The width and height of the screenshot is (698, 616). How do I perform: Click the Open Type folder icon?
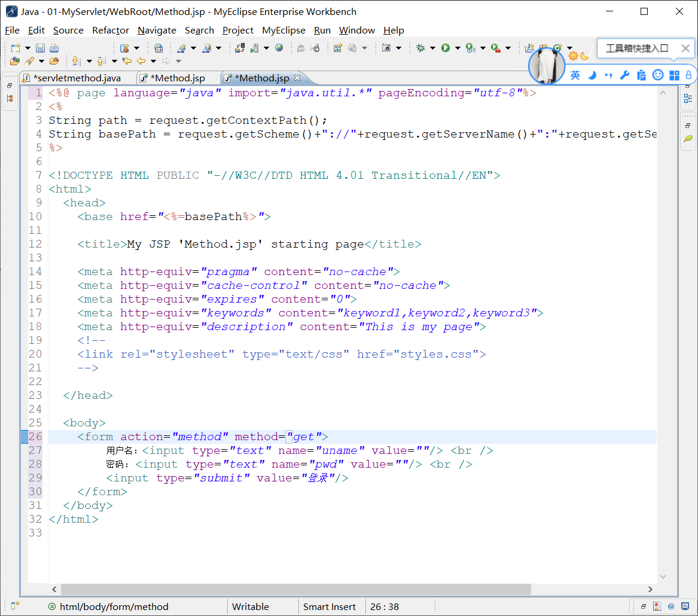coord(15,61)
